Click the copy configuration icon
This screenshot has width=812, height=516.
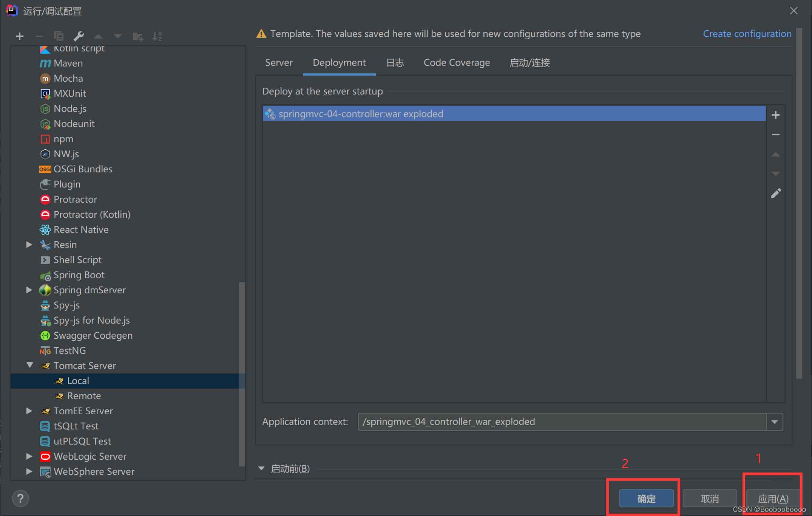pyautogui.click(x=59, y=36)
